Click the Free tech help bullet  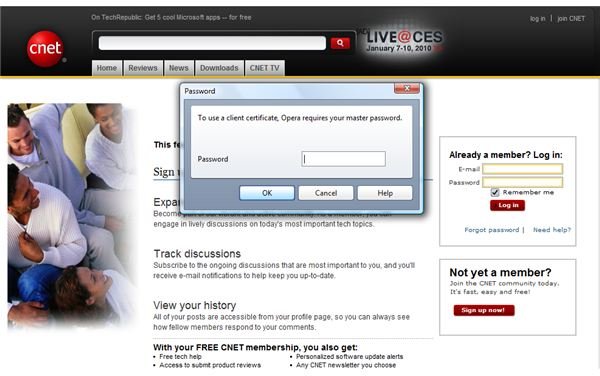(x=180, y=356)
